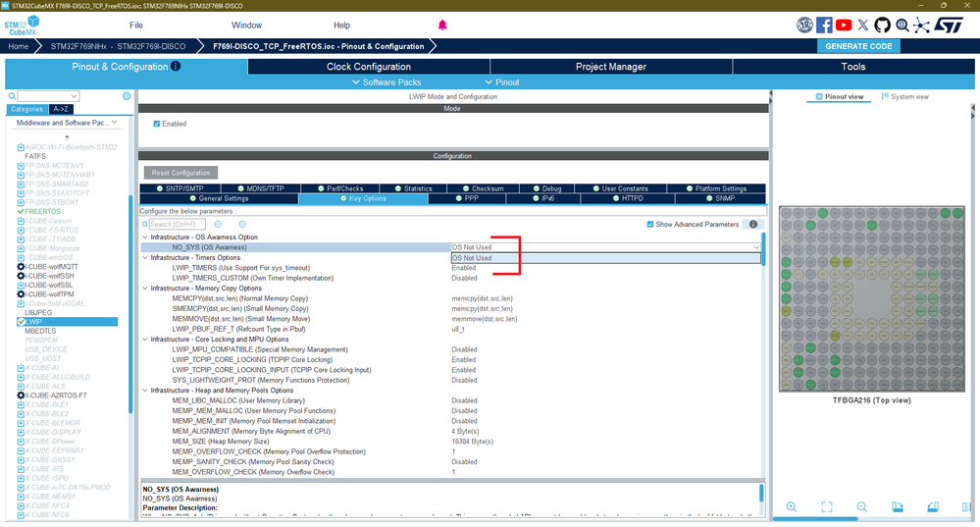
Task: Rotate the chip clockwise
Action: click(x=897, y=507)
